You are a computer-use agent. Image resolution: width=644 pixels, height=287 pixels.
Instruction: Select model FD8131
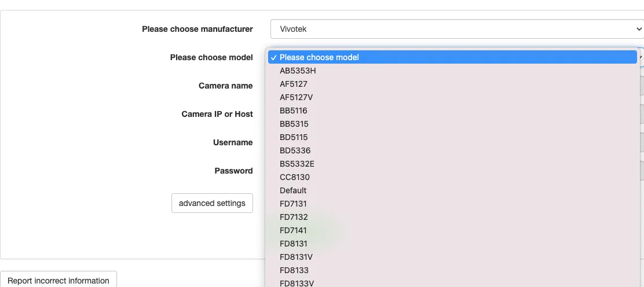click(x=452, y=244)
